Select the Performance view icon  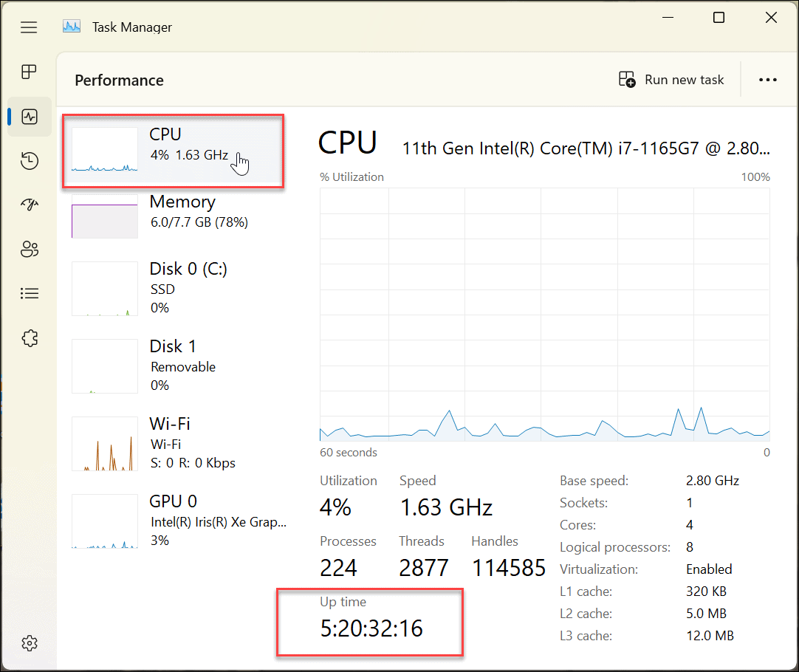coord(29,117)
